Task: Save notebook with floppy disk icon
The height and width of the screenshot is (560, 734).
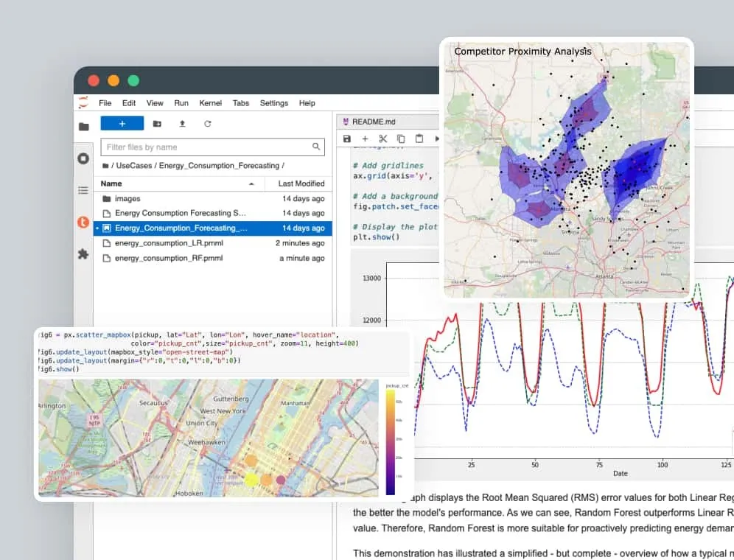Action: (x=347, y=139)
